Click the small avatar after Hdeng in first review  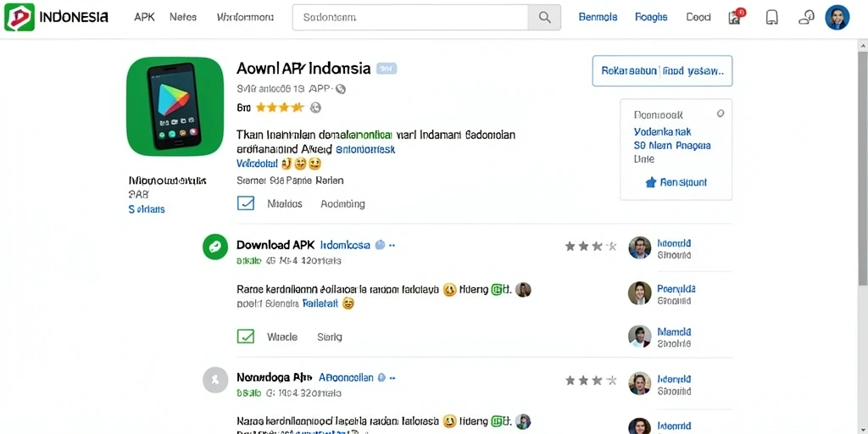523,290
